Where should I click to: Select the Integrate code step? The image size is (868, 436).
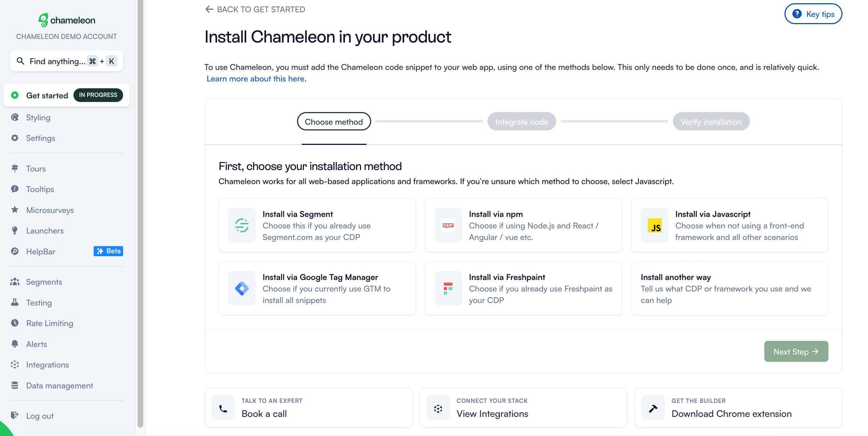click(x=522, y=121)
